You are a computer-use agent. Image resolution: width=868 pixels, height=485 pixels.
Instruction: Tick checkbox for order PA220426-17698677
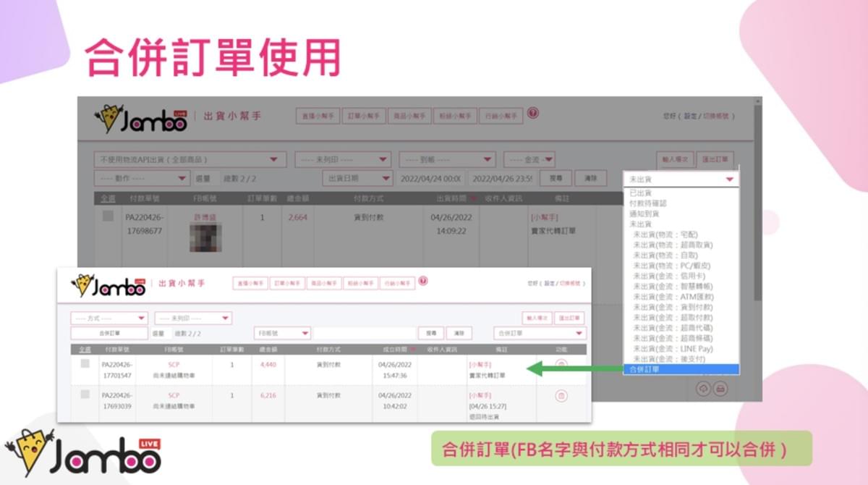108,216
